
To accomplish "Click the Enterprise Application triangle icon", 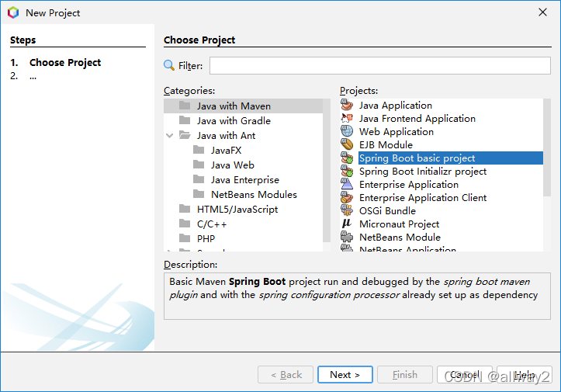I will point(347,185).
